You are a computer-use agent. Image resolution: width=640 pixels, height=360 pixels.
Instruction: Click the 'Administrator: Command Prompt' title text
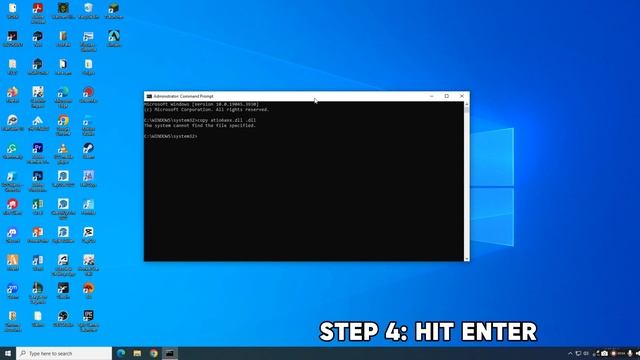coord(183,96)
